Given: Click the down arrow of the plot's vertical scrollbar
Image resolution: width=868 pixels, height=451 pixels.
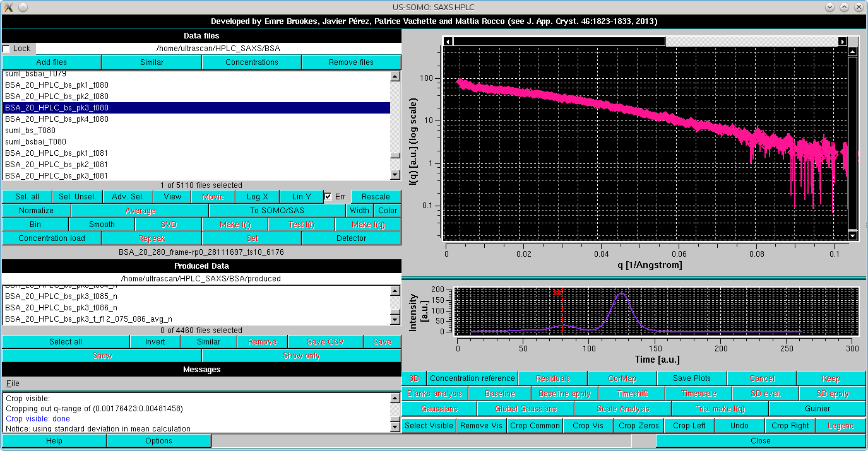Looking at the screenshot, I should pyautogui.click(x=853, y=235).
